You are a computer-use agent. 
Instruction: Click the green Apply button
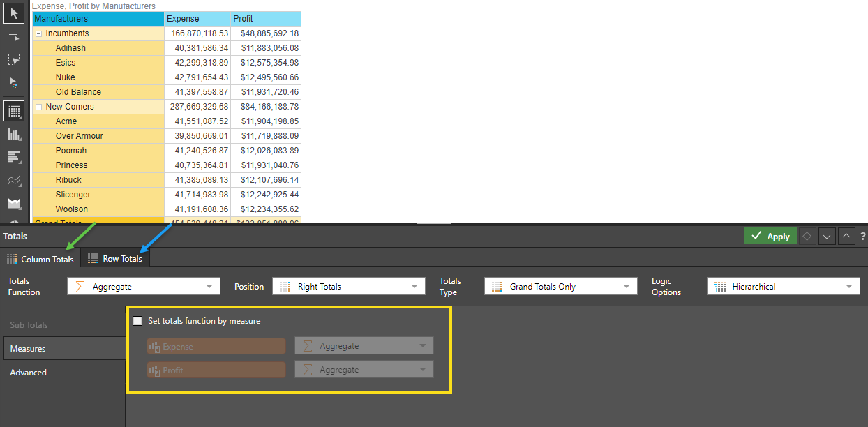[770, 237]
